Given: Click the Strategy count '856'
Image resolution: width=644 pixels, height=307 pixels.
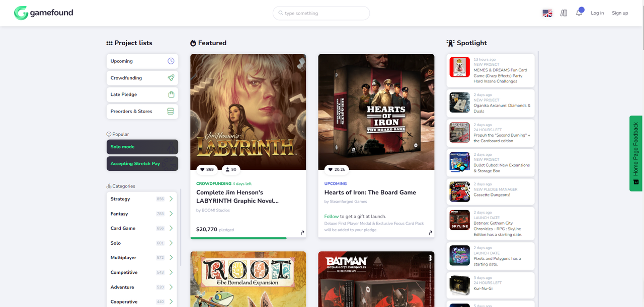Looking at the screenshot, I should click(x=160, y=199).
